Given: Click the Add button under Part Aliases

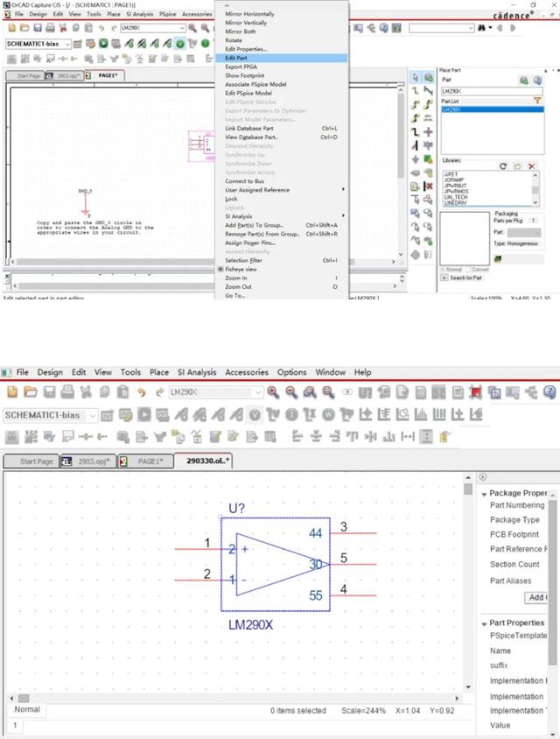Looking at the screenshot, I should tap(536, 597).
